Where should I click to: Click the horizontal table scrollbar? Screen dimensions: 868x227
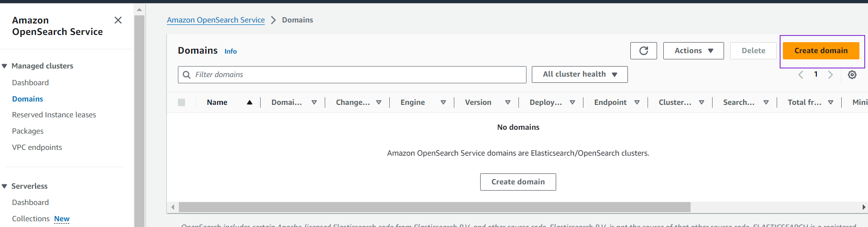coord(434,207)
